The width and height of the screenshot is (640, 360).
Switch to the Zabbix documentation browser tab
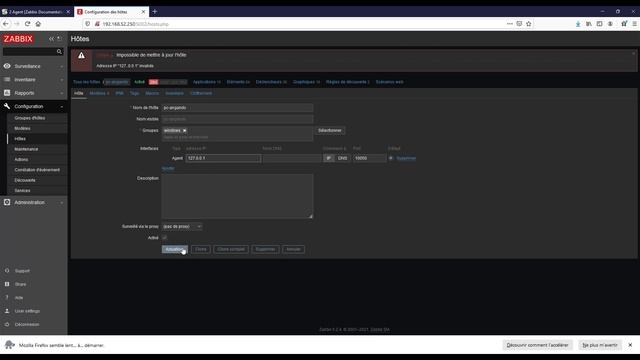click(36, 12)
